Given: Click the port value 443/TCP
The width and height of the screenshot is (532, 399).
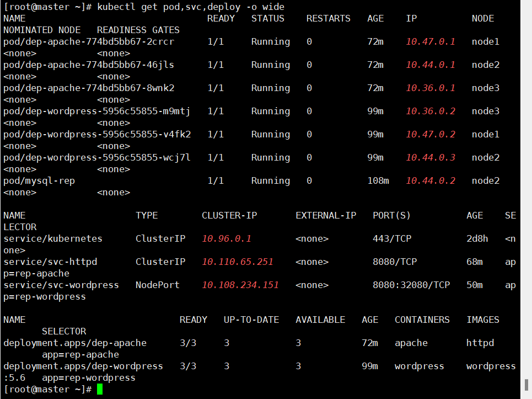Looking at the screenshot, I should tap(392, 239).
